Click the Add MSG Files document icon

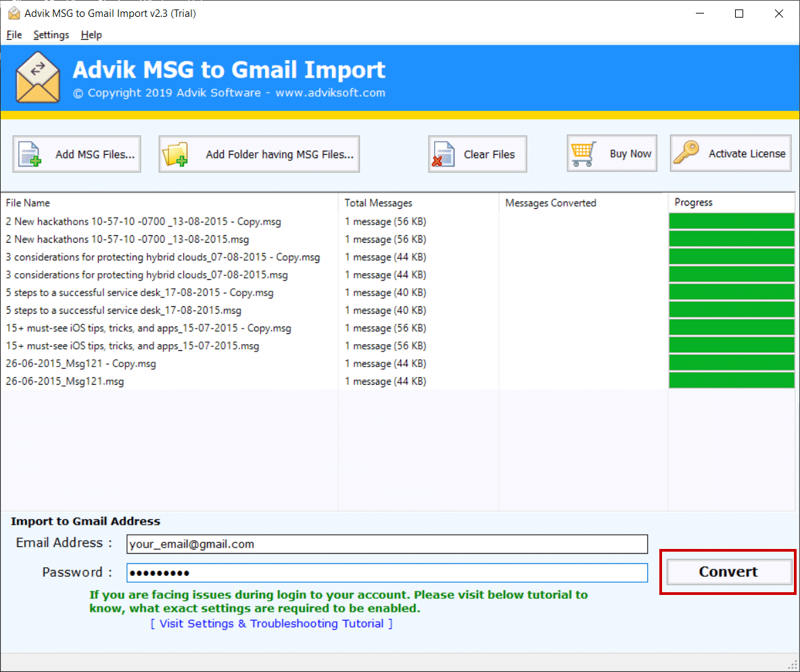pos(30,154)
